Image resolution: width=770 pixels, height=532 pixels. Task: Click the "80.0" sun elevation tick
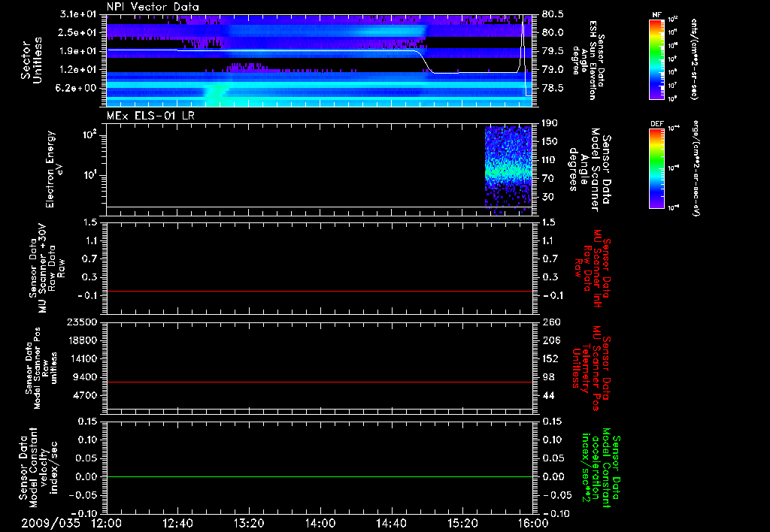[553, 32]
